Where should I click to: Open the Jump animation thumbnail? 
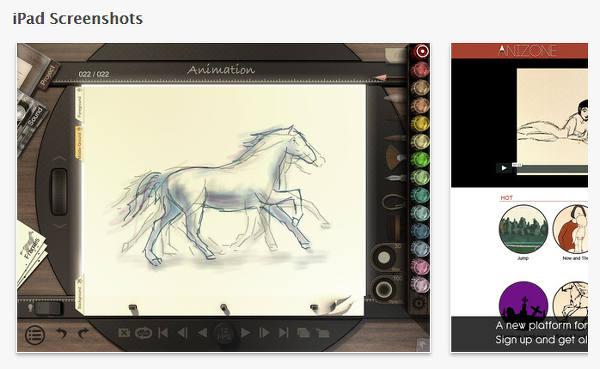(x=523, y=229)
